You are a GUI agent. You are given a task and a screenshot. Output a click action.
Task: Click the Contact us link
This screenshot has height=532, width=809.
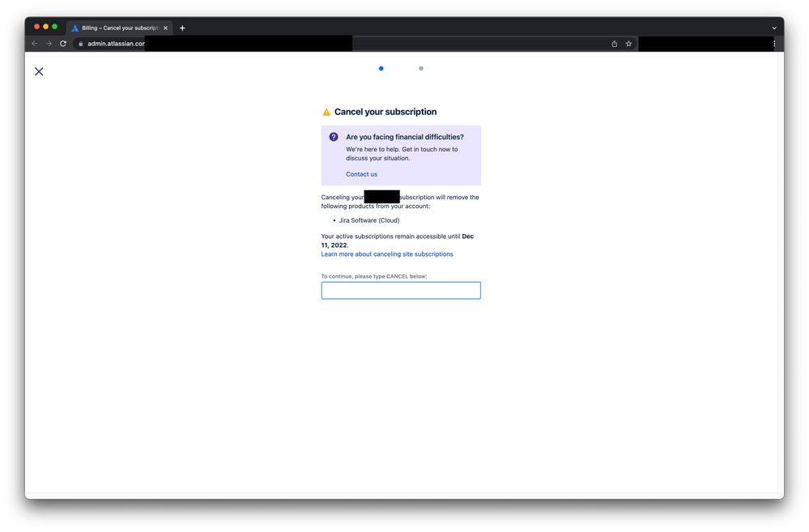361,173
